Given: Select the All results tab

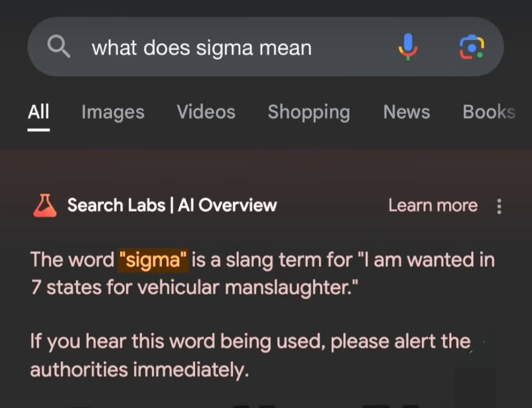Looking at the screenshot, I should click(38, 112).
